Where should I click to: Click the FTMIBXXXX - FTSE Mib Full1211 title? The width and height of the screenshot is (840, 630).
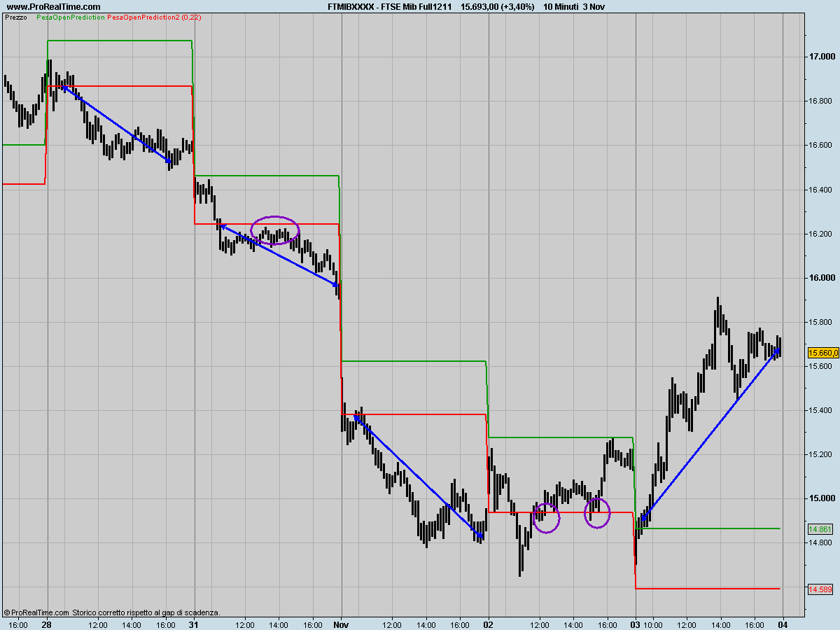click(389, 6)
